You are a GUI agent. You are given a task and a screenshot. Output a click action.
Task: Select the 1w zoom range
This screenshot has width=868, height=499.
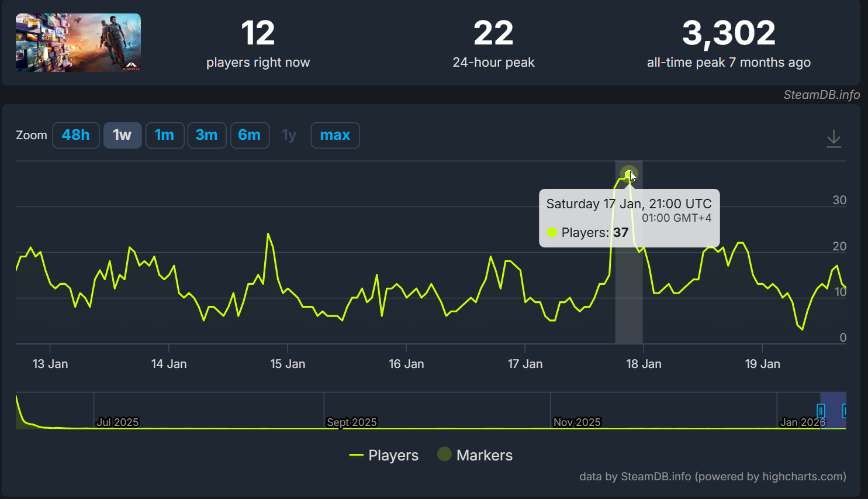tap(122, 135)
